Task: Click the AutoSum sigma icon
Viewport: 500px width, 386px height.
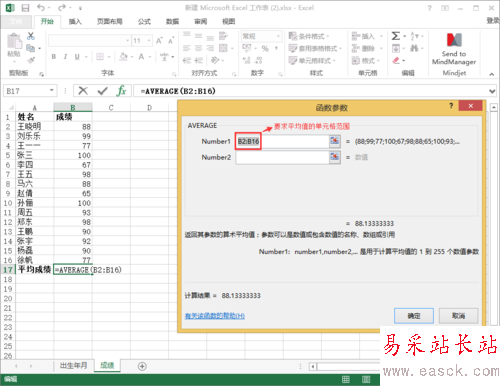Action: [x=396, y=36]
